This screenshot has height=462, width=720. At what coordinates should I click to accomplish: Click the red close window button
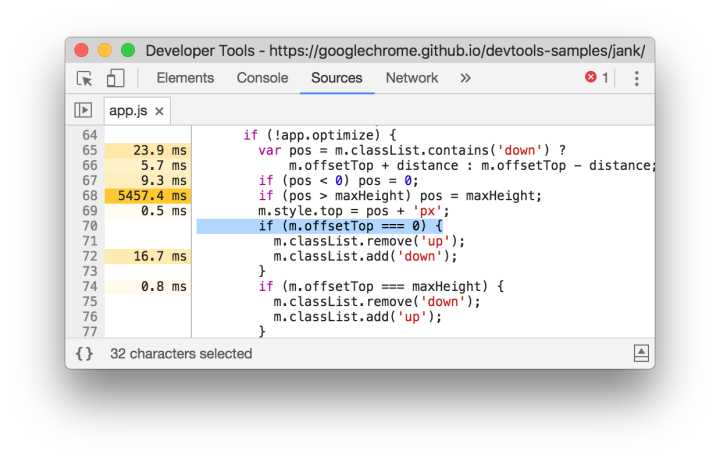pos(81,50)
